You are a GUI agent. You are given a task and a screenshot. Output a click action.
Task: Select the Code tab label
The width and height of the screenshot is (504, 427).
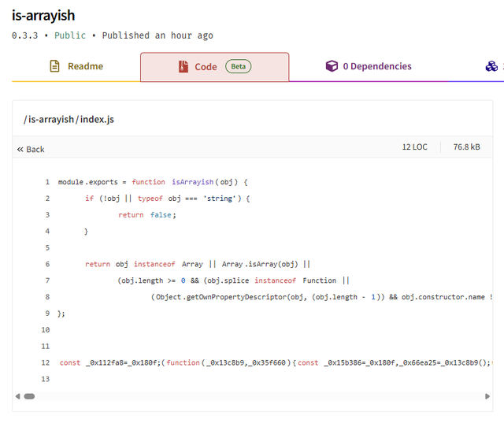pos(206,67)
